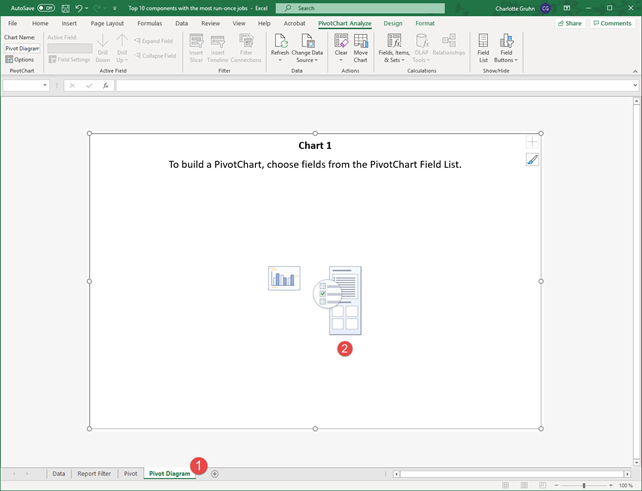This screenshot has height=491, width=642.
Task: Click the Relationships icon
Action: (449, 41)
